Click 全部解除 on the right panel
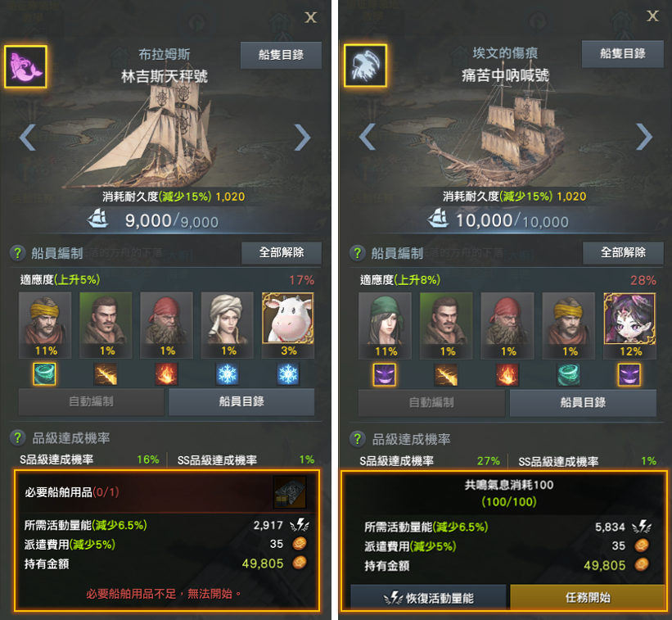 [623, 252]
